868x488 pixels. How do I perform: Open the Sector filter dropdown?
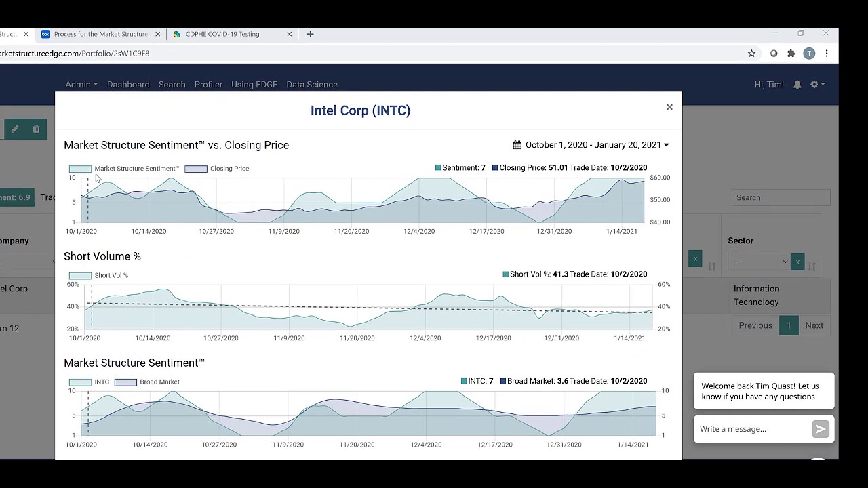[x=759, y=262]
